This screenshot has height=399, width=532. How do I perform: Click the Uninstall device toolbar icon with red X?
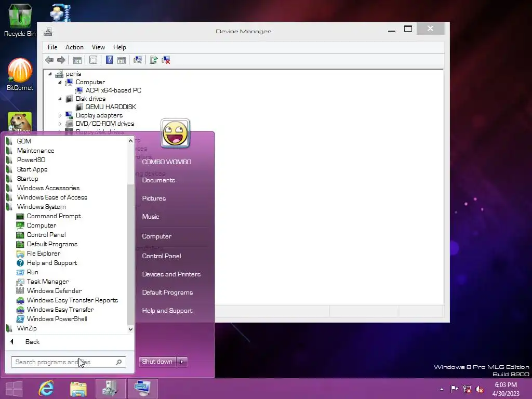[166, 60]
